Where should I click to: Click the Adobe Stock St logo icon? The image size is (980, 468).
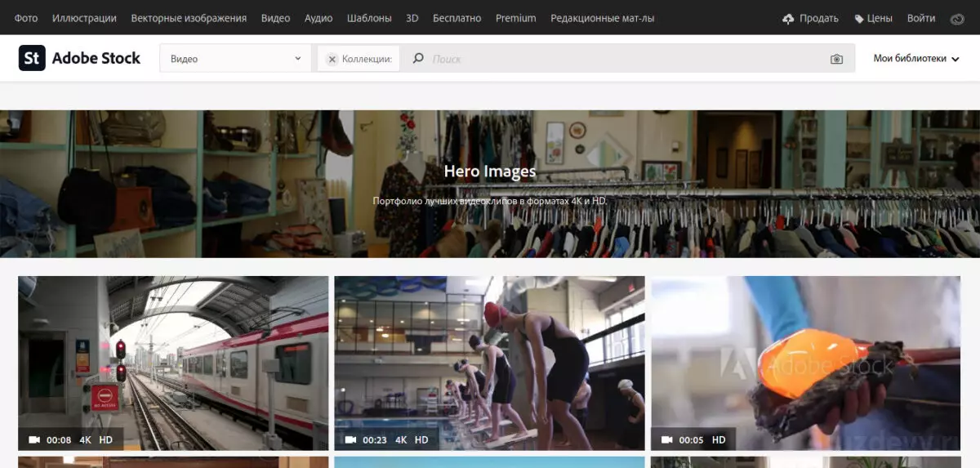[32, 58]
